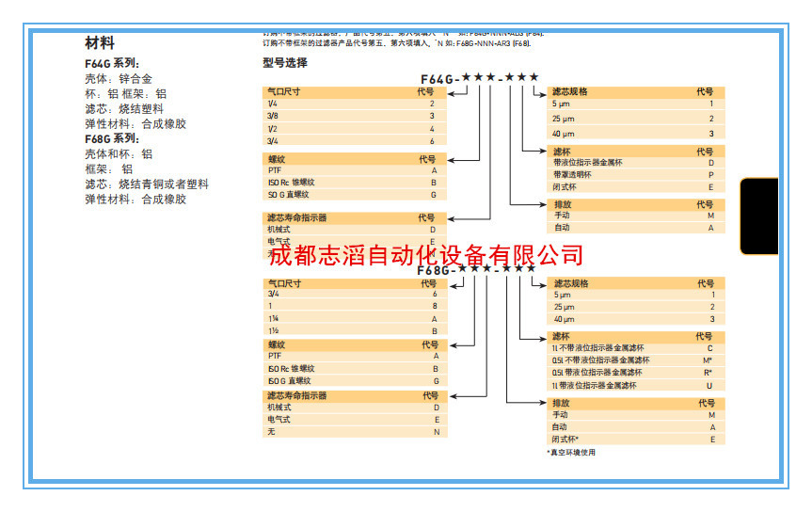Click the 1l 带液位指示器金属滤杯 row, code U
This screenshot has width=812, height=512.
tap(636, 386)
